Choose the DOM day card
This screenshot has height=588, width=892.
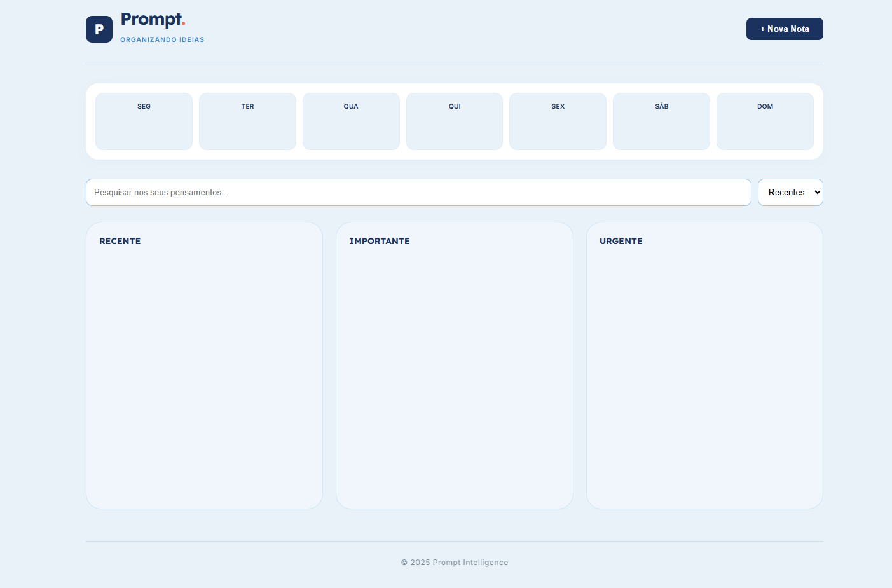765,121
